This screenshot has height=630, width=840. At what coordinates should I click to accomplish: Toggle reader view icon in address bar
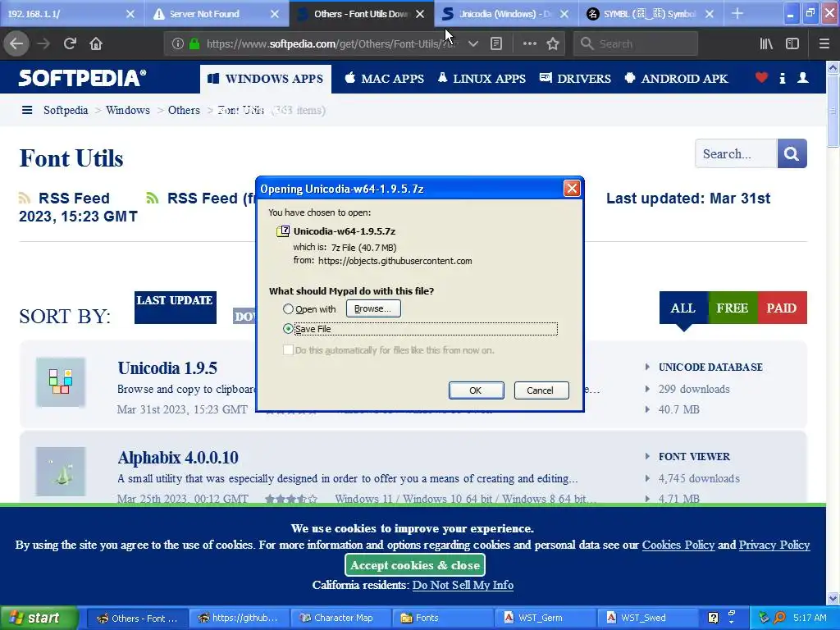(496, 44)
